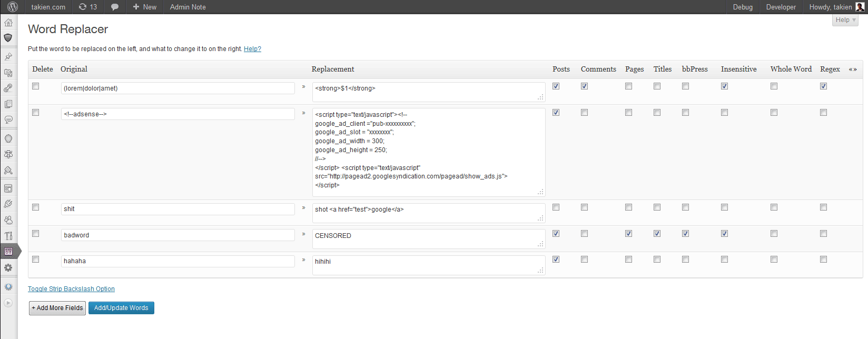
Task: Click the Add/Update Words button
Action: pyautogui.click(x=121, y=308)
